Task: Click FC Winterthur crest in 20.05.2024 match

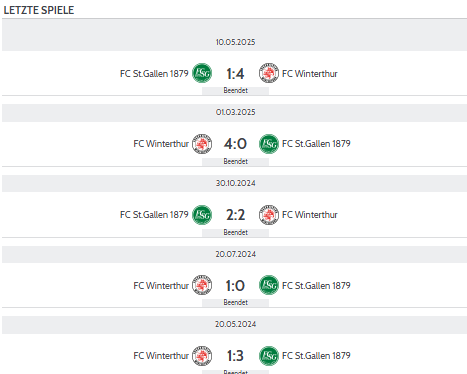Action: (x=202, y=356)
